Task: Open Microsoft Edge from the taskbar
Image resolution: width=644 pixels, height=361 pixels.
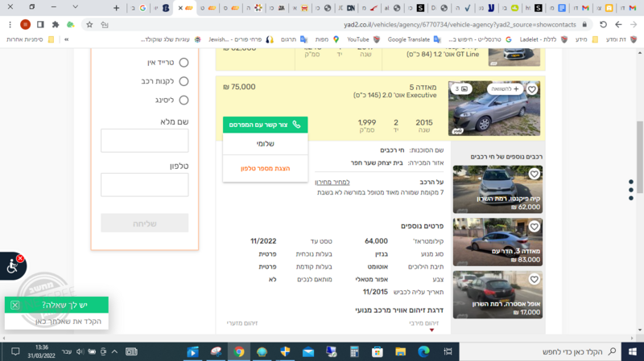Action: coord(423,351)
